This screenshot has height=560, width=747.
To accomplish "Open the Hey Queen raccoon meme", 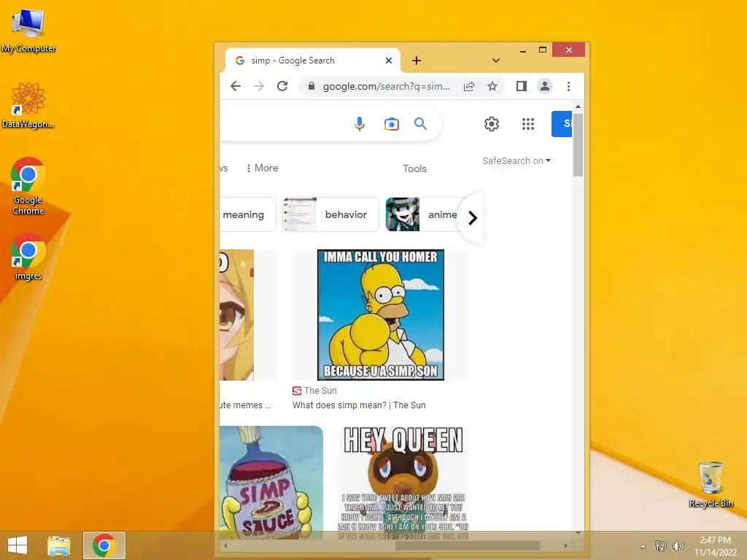I will (403, 483).
